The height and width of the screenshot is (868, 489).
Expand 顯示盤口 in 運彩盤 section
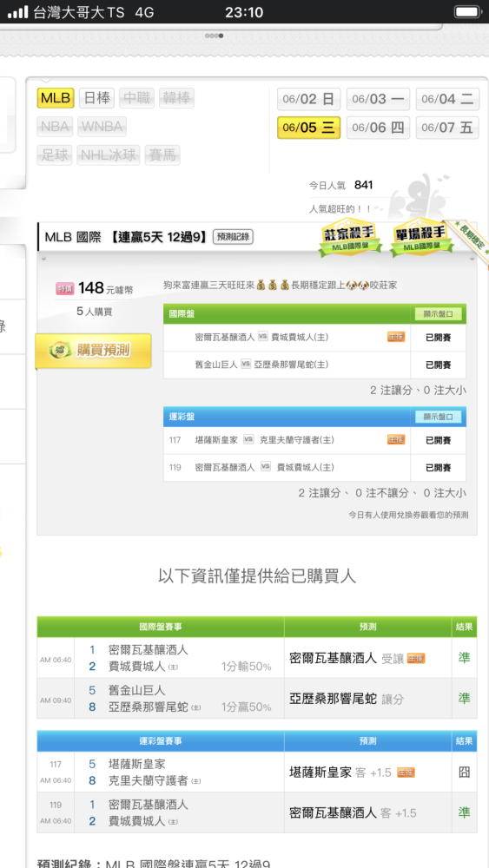pyautogui.click(x=438, y=417)
